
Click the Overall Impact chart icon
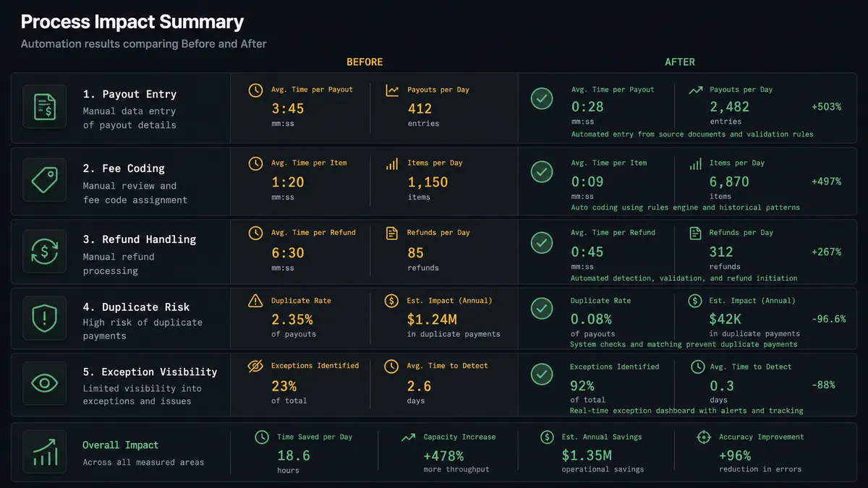tap(44, 452)
